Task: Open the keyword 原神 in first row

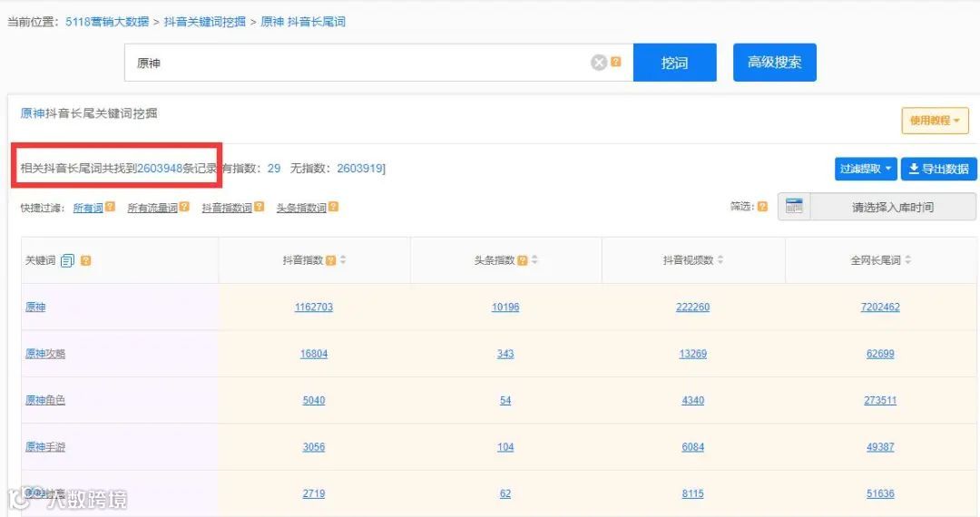Action: pyautogui.click(x=35, y=307)
